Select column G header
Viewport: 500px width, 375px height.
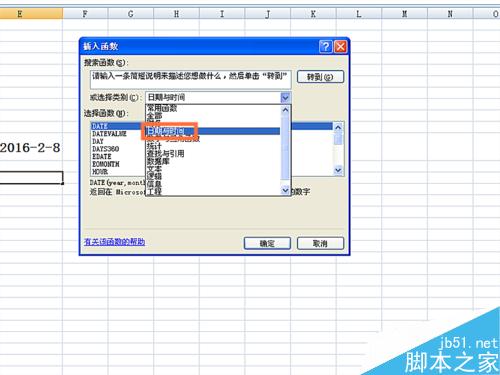tap(131, 14)
